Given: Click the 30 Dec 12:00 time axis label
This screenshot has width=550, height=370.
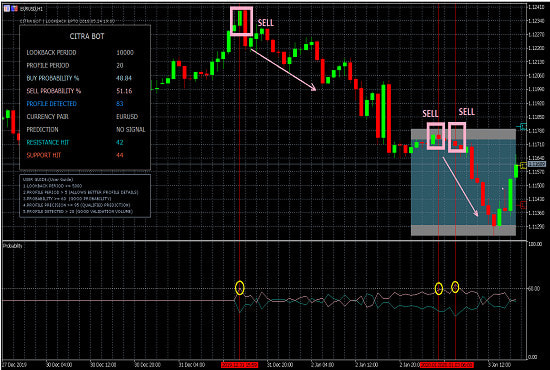Looking at the screenshot, I should (103, 365).
